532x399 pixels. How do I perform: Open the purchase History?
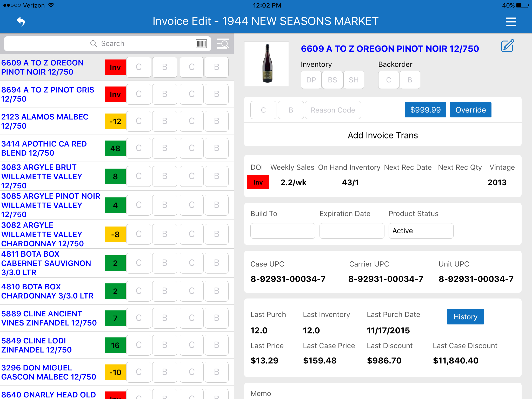pyautogui.click(x=465, y=317)
